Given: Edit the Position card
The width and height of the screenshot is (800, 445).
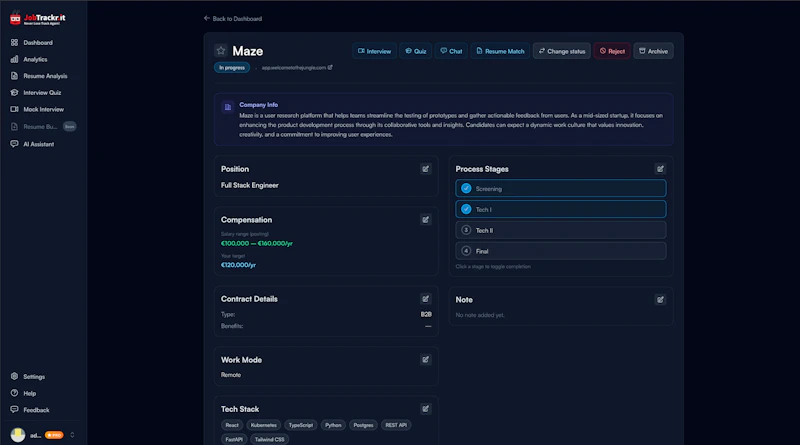Looking at the screenshot, I should pos(426,169).
